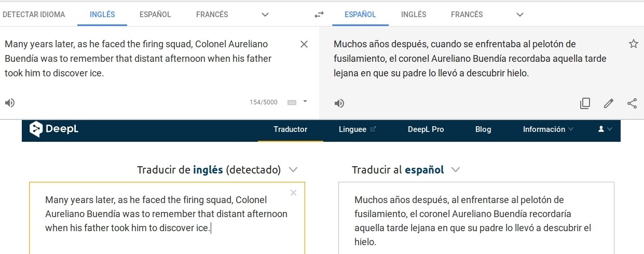
Task: Clear the DeepL source text box
Action: pos(293,193)
